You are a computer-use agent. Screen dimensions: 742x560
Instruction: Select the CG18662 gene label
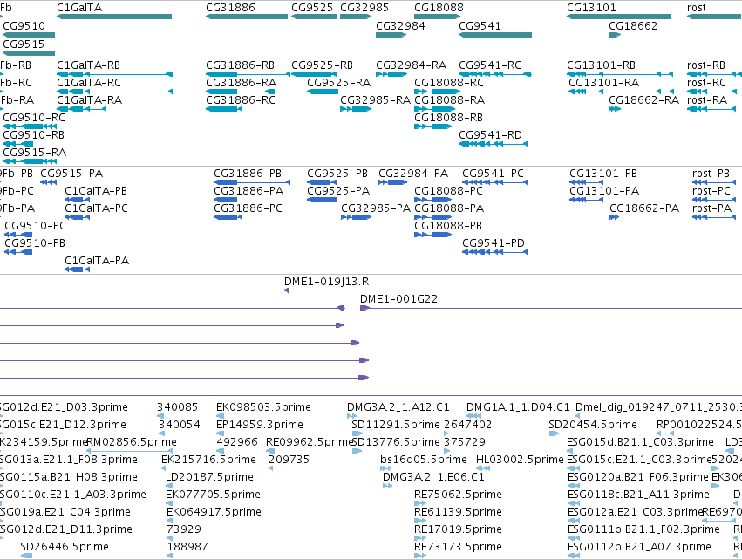click(633, 25)
